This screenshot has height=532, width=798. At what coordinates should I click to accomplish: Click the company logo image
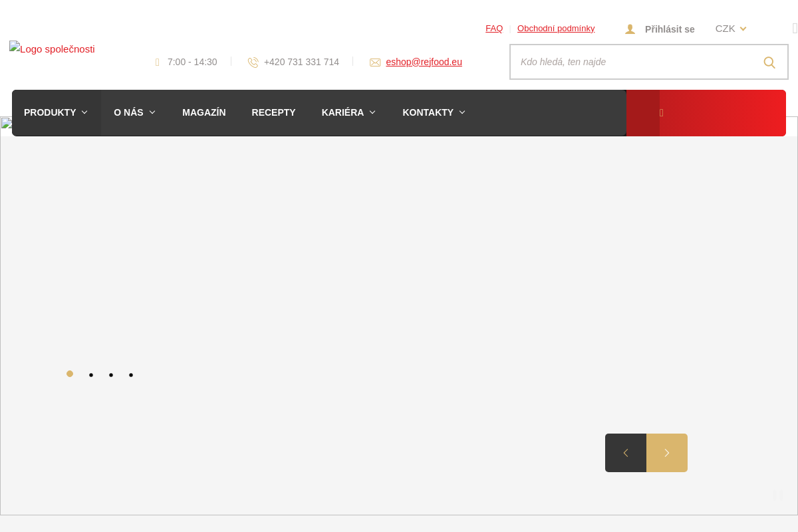click(52, 49)
